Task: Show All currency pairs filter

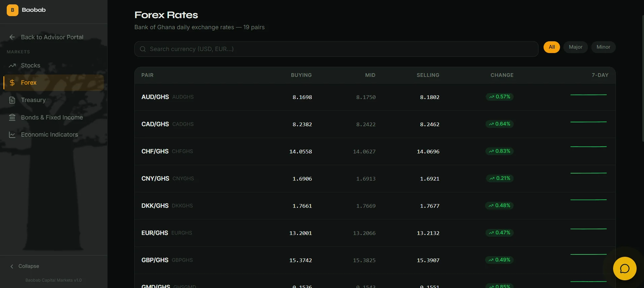Action: click(552, 47)
